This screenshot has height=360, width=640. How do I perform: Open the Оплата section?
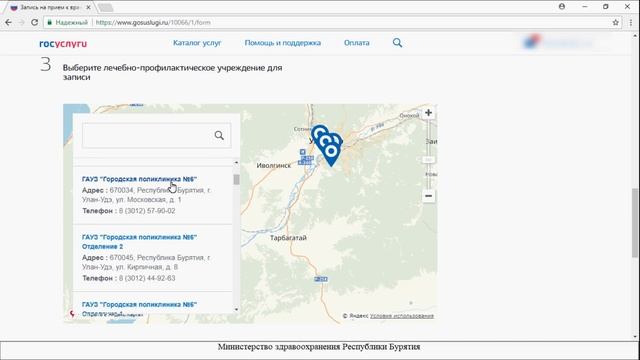coord(356,43)
